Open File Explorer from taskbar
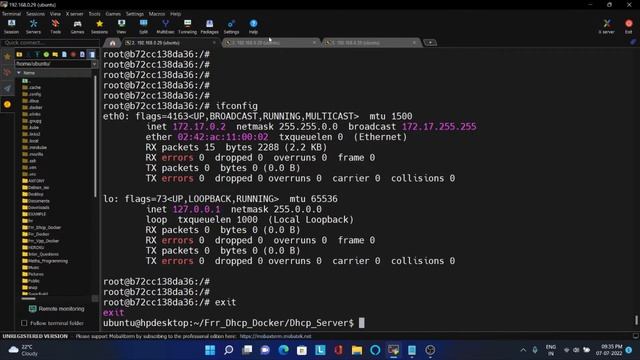The height and width of the screenshot is (360, 640). [357, 350]
